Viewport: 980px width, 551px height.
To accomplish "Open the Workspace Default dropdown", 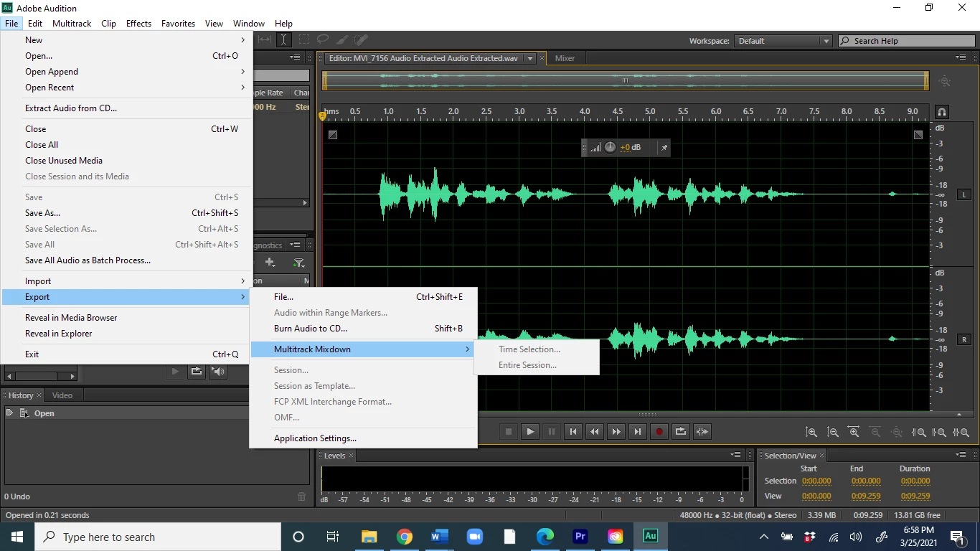I will [x=783, y=41].
